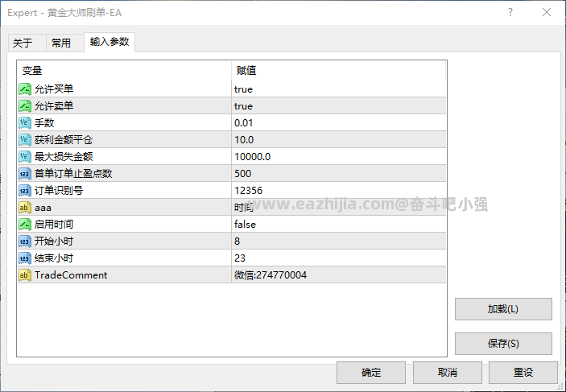The image size is (566, 392).
Task: Click the string icon beside aaa
Action: pos(25,208)
